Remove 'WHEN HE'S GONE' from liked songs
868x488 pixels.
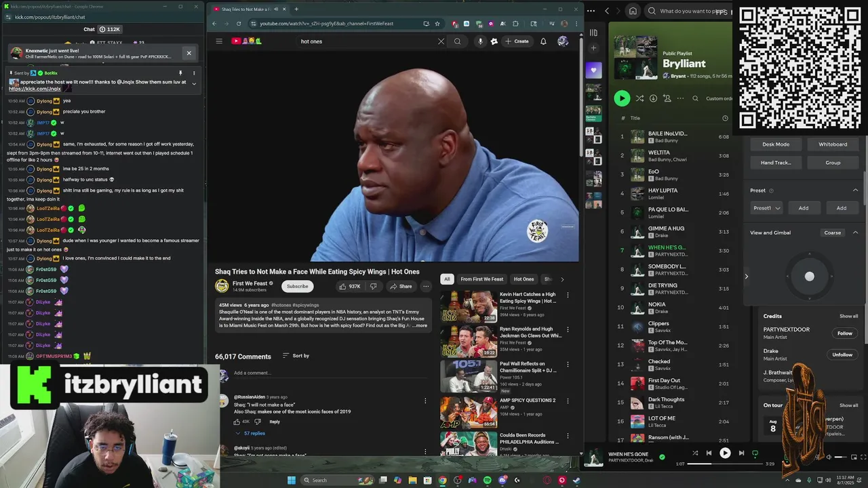tap(662, 456)
